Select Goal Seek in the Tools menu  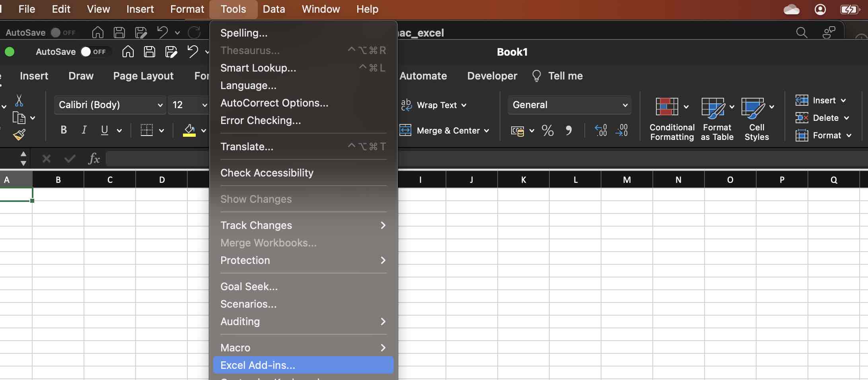[x=249, y=286]
